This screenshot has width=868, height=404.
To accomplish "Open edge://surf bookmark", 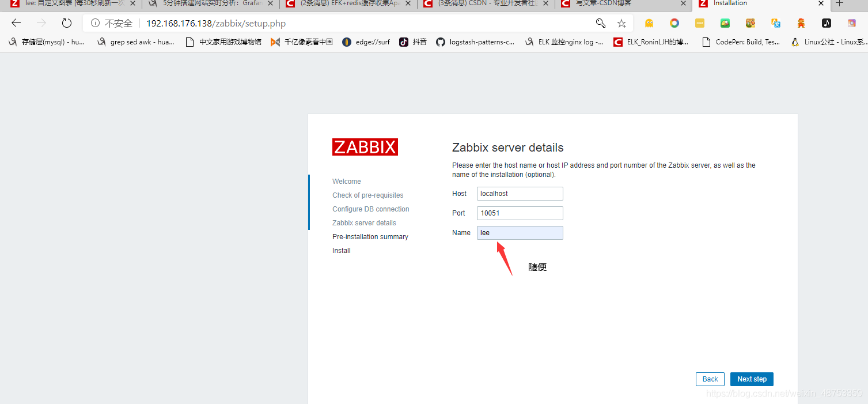I will click(366, 42).
